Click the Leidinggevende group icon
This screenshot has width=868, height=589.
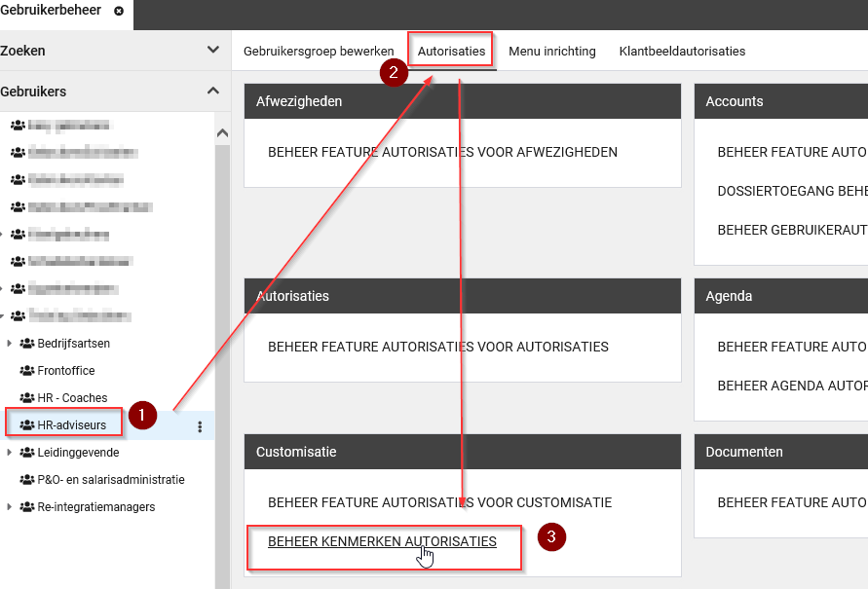[x=27, y=453]
